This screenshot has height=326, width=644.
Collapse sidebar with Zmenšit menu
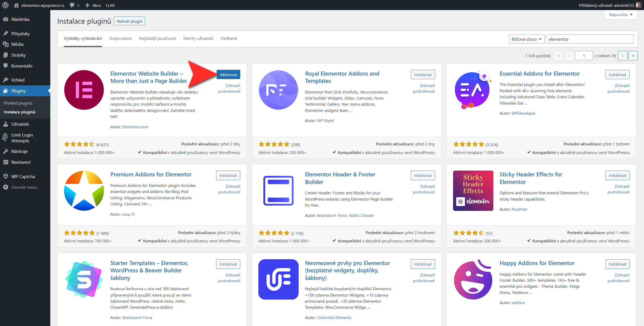click(24, 187)
